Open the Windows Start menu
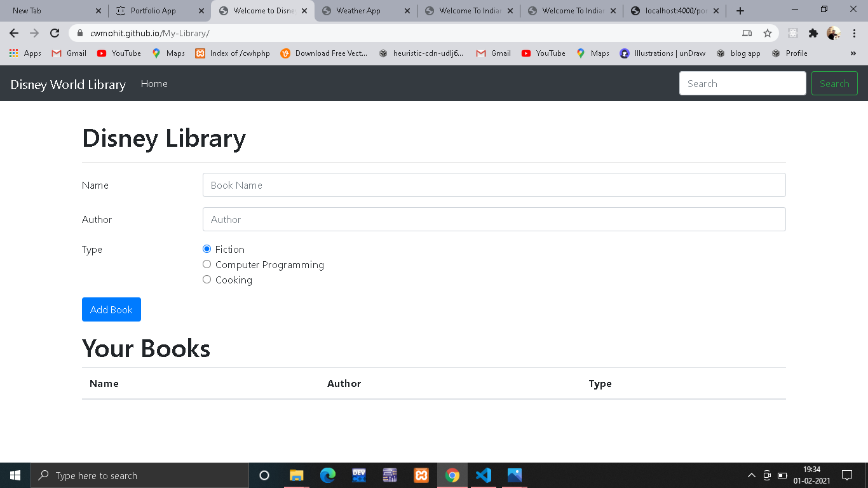This screenshot has width=868, height=488. (x=15, y=475)
